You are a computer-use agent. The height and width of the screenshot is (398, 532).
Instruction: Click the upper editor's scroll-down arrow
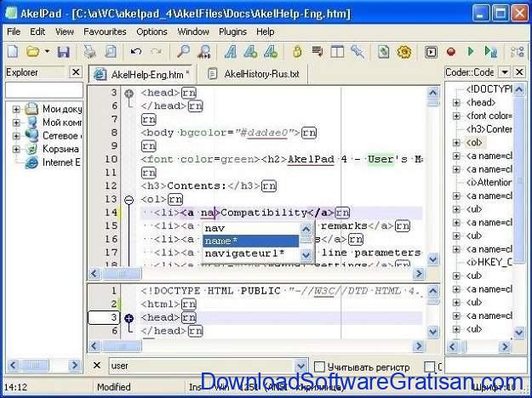tap(433, 259)
